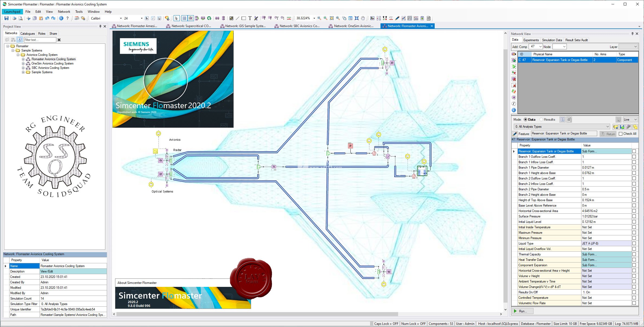
Task: Click the blue Information toolbar icon
Action: [x=61, y=18]
